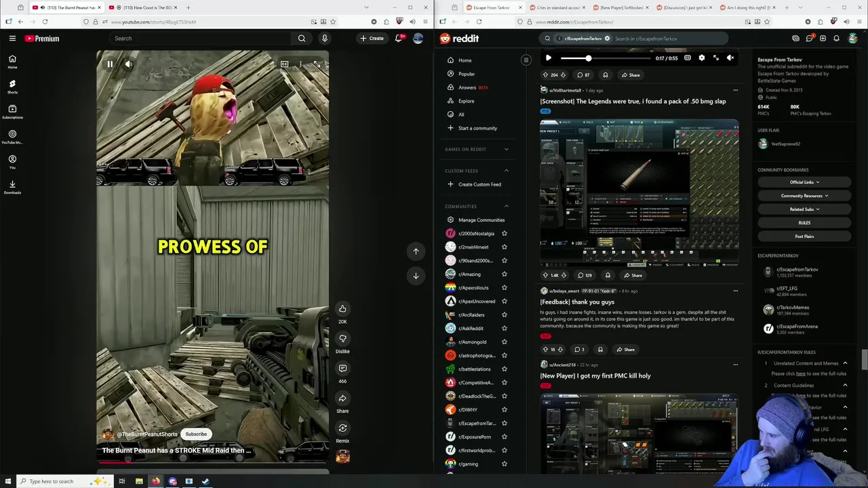Image resolution: width=868 pixels, height=488 pixels.
Task: Open 129 comments on bmg post
Action: [585, 275]
